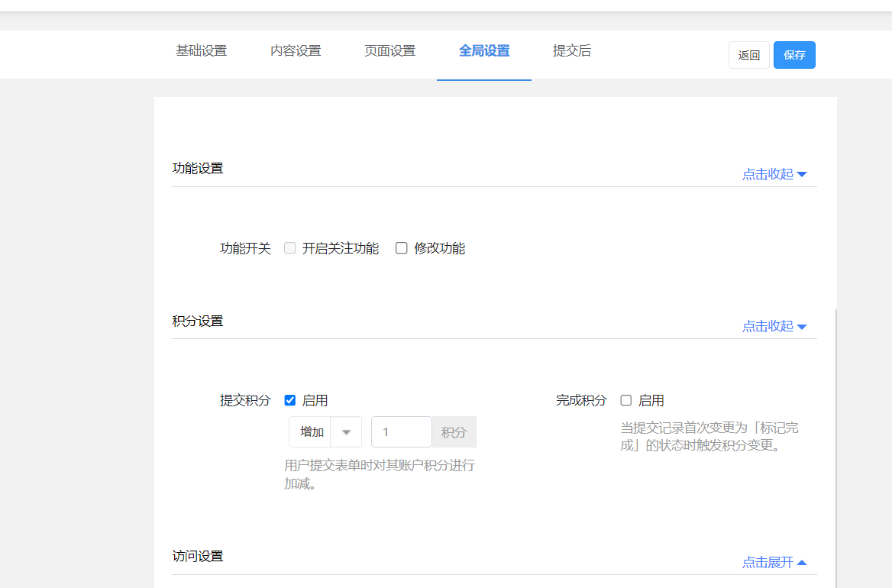Uncheck 启用 for 提交积分
Viewport: 892px width, 588px height.
click(x=290, y=400)
